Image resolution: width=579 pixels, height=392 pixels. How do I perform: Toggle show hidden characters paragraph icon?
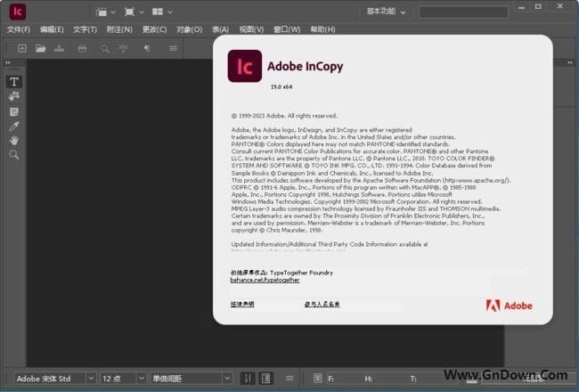pyautogui.click(x=147, y=48)
